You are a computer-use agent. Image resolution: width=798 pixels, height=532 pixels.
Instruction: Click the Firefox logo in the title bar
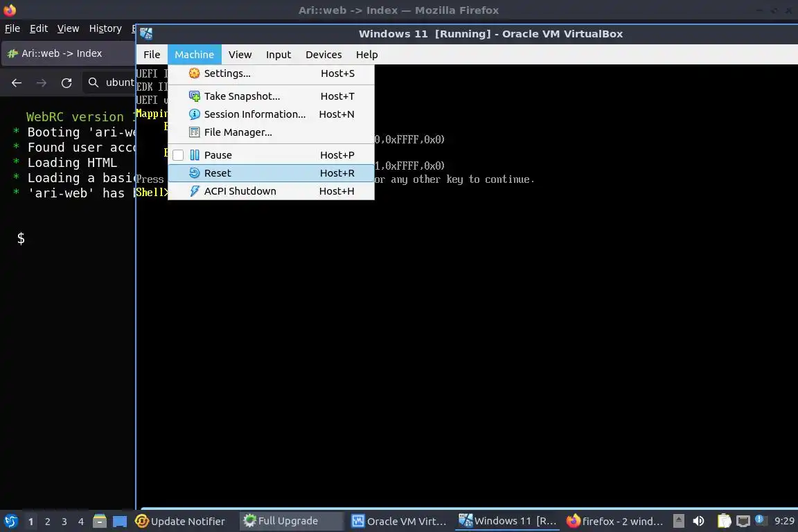tap(10, 10)
